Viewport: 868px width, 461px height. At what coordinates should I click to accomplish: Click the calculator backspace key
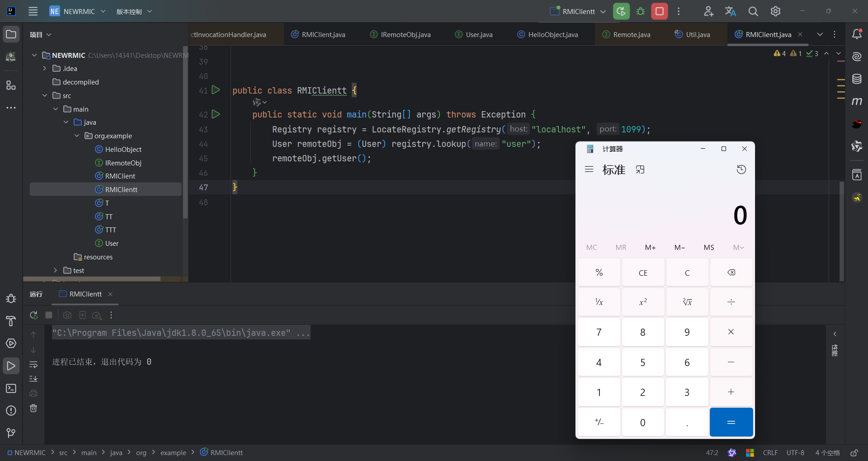click(731, 273)
